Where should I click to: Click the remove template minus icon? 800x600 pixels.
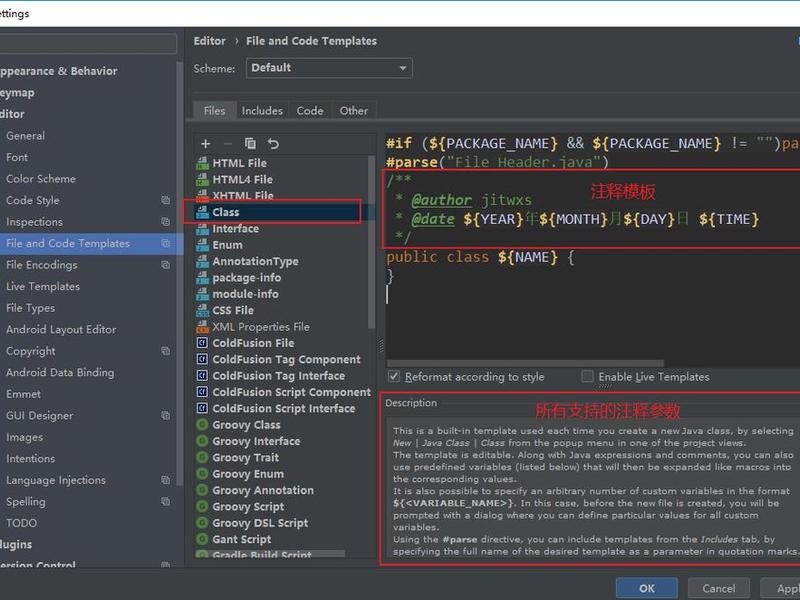click(228, 144)
